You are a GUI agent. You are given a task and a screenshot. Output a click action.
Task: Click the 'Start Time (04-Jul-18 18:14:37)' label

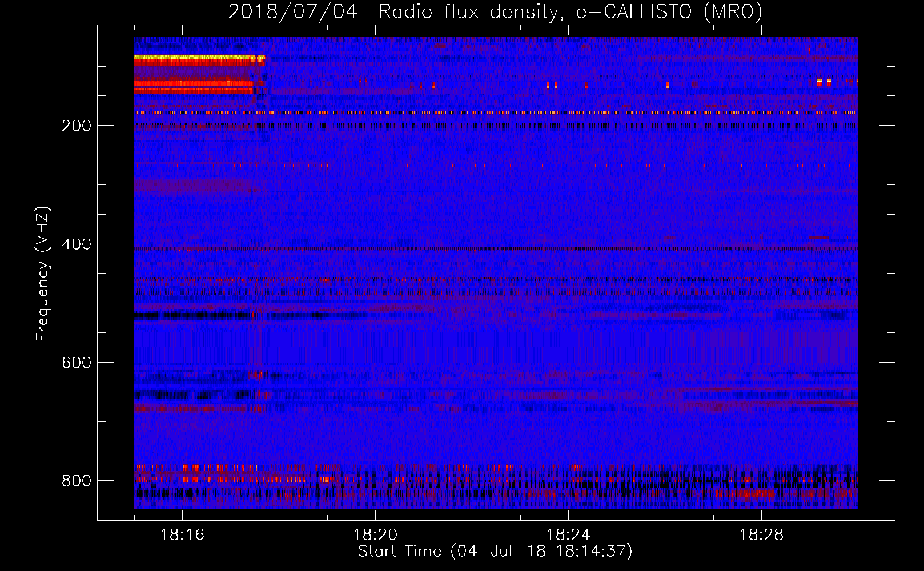pos(495,552)
